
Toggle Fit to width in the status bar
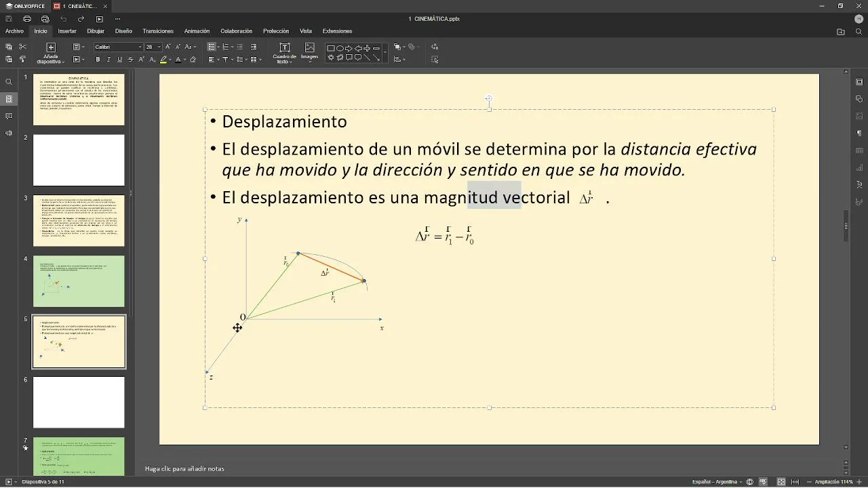click(x=795, y=482)
